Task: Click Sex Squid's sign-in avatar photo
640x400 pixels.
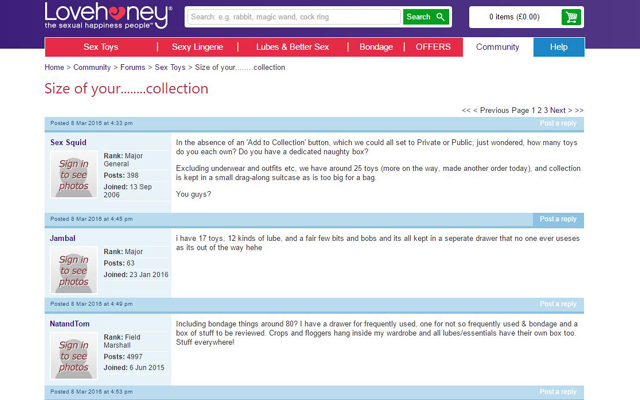Action: [x=74, y=174]
